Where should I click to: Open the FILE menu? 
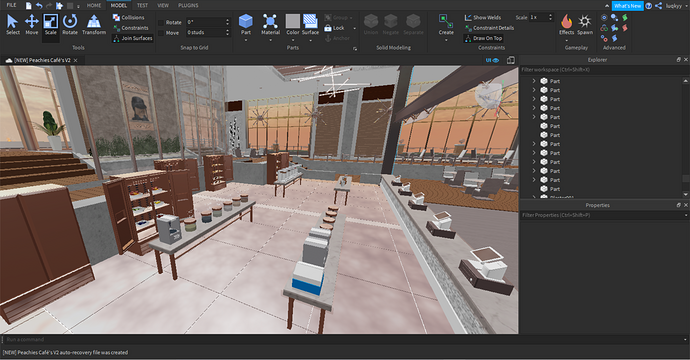[11, 5]
